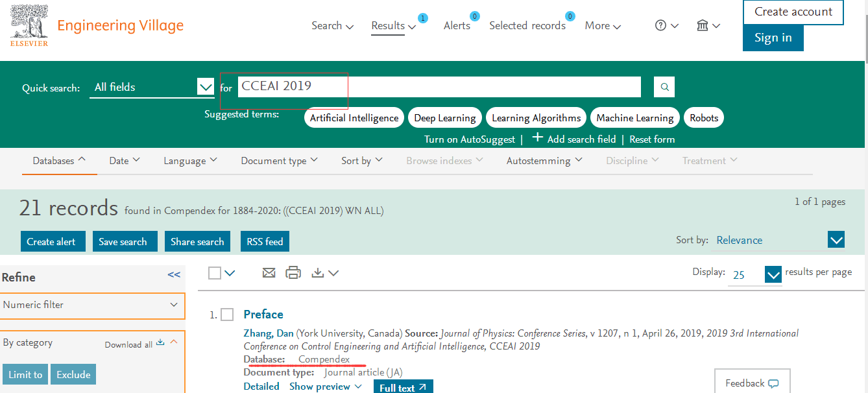Viewport: 868px width, 393px height.
Task: Open the select-all checkbox dropdown arrow
Action: (x=230, y=274)
